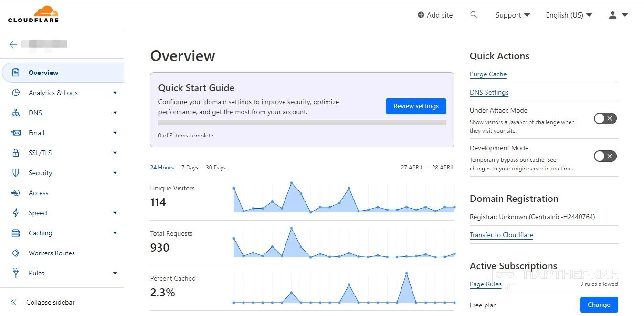Screen dimensions: 644x316
Task: Switch chart range to 7 Days
Action: pyautogui.click(x=190, y=168)
